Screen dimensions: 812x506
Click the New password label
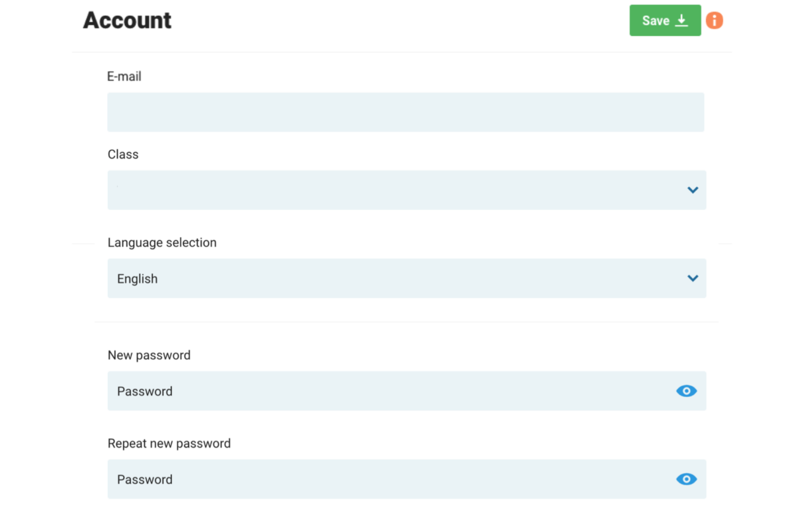coord(149,355)
